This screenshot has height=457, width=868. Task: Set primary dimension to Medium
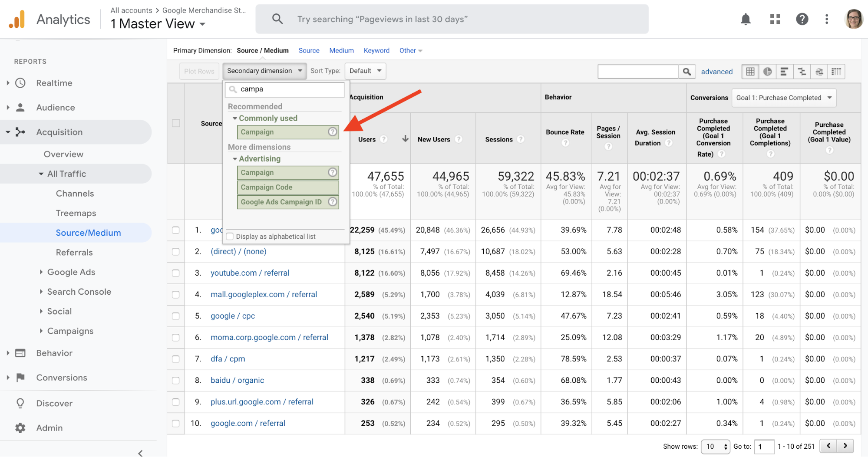point(341,50)
